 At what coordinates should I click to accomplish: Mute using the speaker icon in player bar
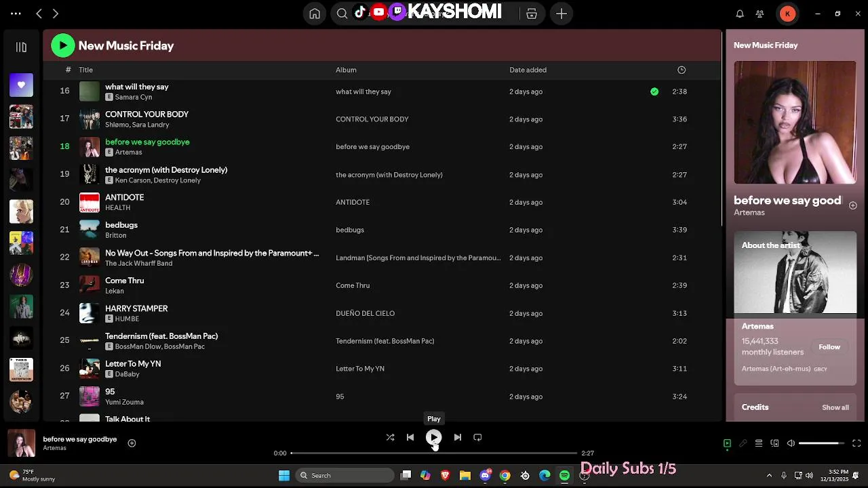[x=791, y=443]
